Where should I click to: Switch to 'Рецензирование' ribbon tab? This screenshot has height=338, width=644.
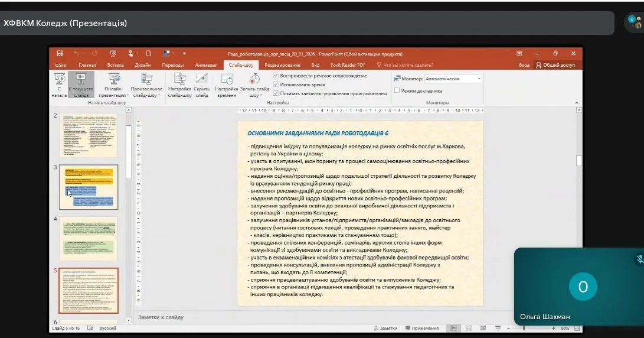[x=282, y=65]
